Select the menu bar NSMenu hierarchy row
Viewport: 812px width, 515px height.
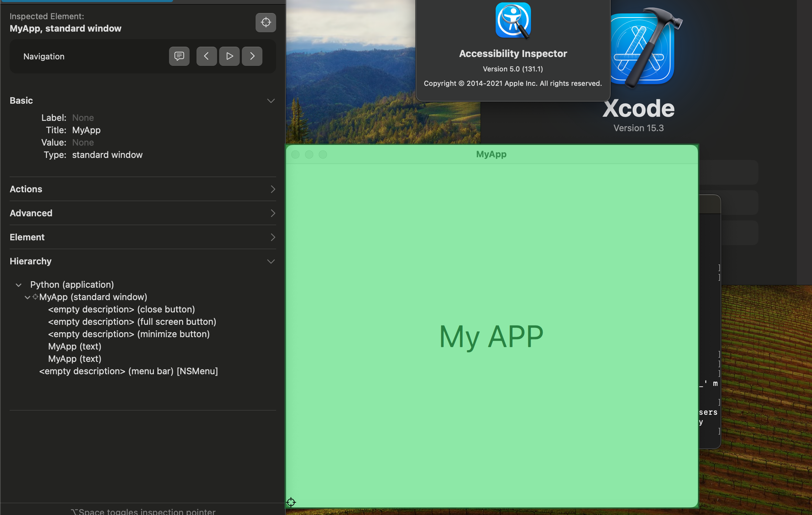pos(128,371)
